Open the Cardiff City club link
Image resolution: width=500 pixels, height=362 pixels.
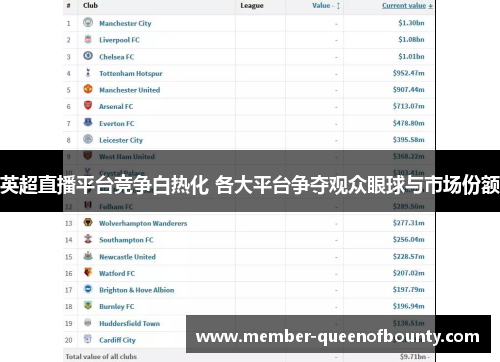pyautogui.click(x=117, y=340)
